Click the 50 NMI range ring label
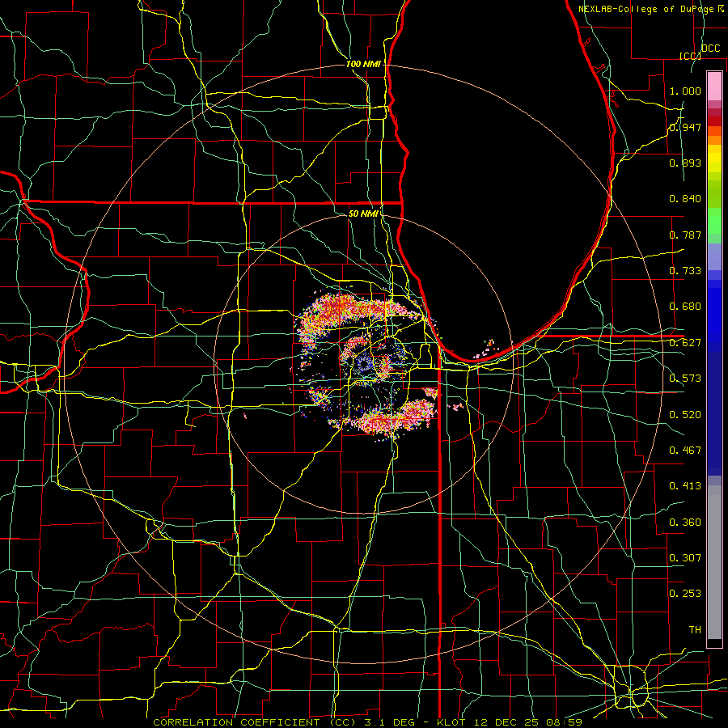Screen dimensions: 728x728 point(363,214)
